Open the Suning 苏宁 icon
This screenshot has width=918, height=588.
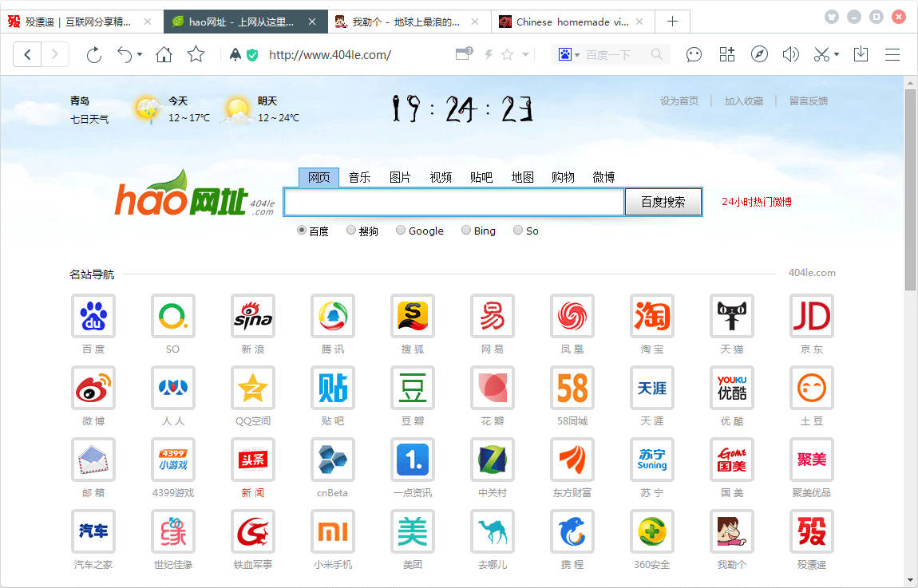[x=651, y=460]
